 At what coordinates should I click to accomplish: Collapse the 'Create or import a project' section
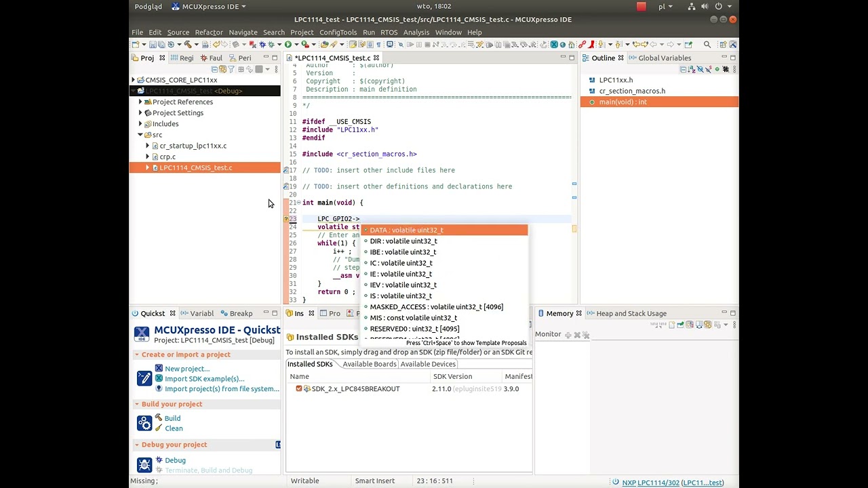[x=137, y=354]
